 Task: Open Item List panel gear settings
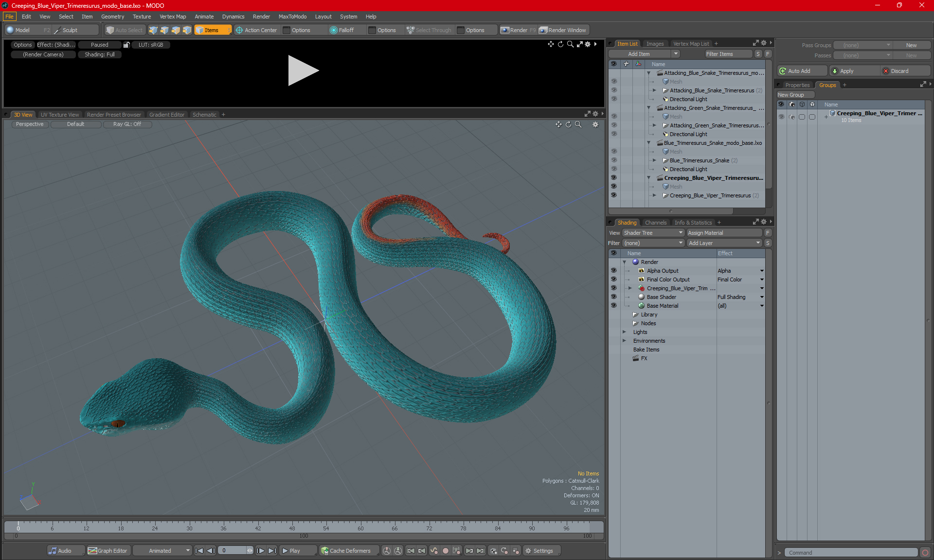pyautogui.click(x=764, y=43)
